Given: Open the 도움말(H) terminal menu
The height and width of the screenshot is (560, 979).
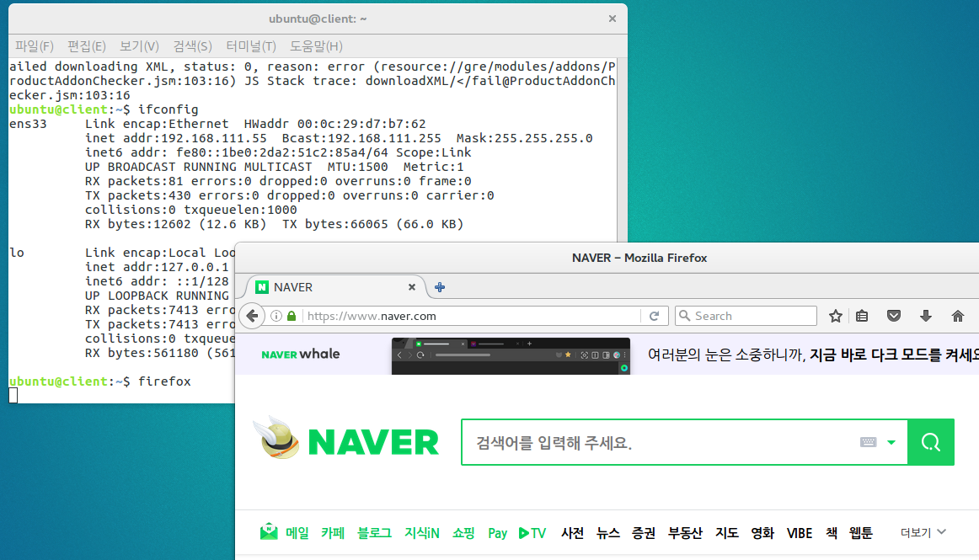Looking at the screenshot, I should (316, 46).
